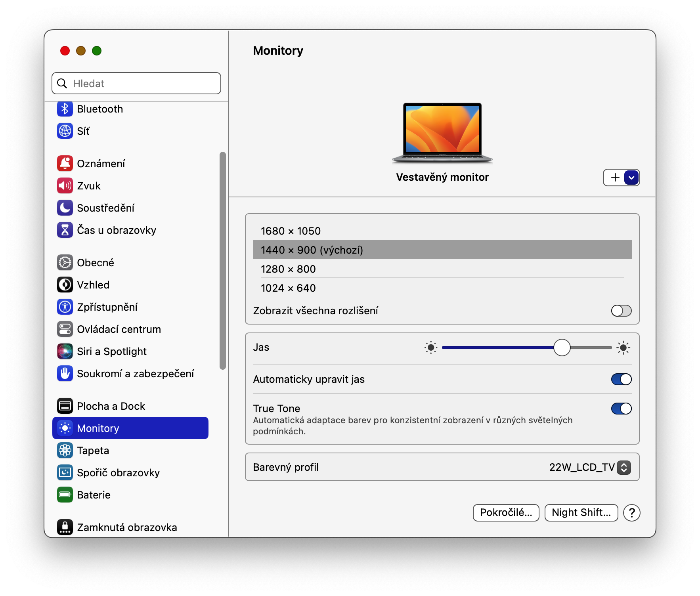Open Čas u obrazovky hourglass icon
700x596 pixels.
pos(65,230)
